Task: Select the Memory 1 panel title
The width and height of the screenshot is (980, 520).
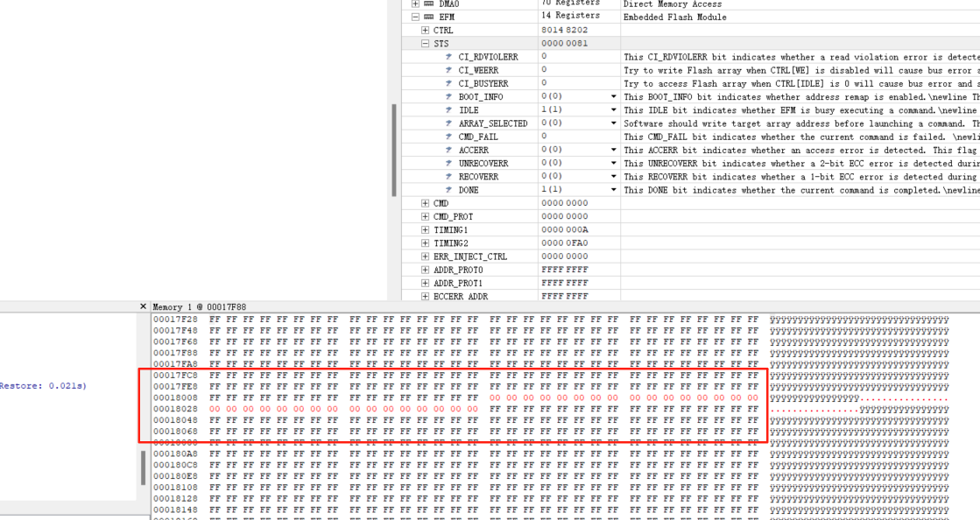Action: pos(199,307)
